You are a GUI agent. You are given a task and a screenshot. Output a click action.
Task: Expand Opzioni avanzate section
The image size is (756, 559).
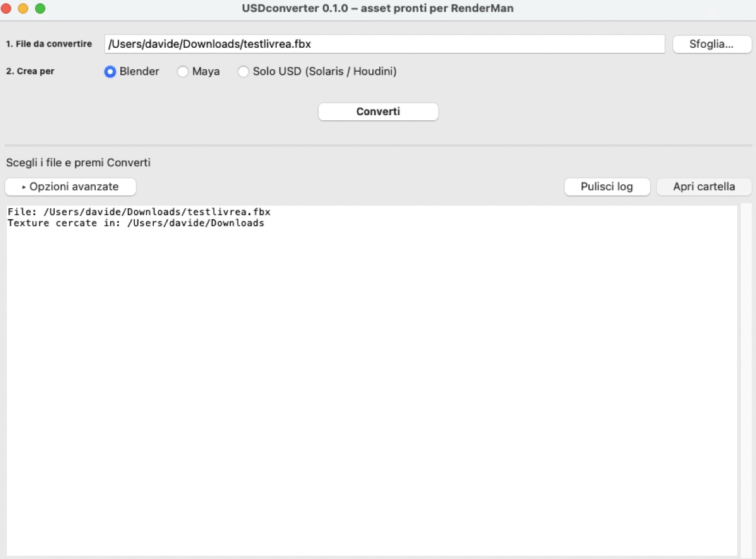point(71,187)
